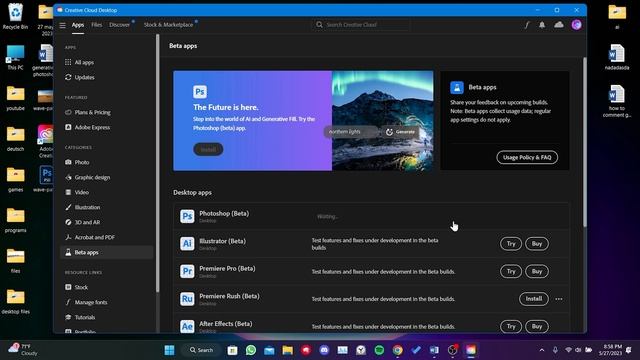
Task: Install Premiere Rush (Beta)
Action: [533, 299]
